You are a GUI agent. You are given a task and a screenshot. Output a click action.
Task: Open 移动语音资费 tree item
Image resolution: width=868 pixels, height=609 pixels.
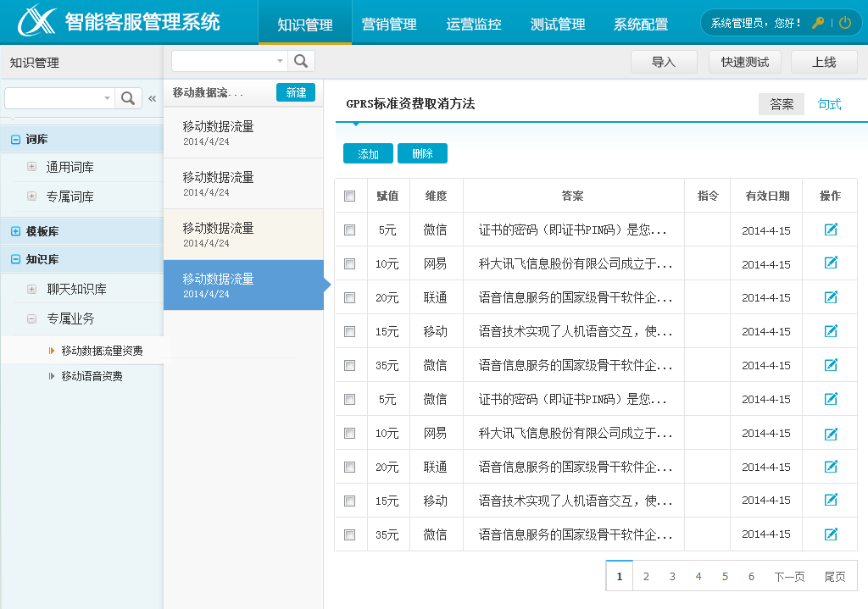92,376
